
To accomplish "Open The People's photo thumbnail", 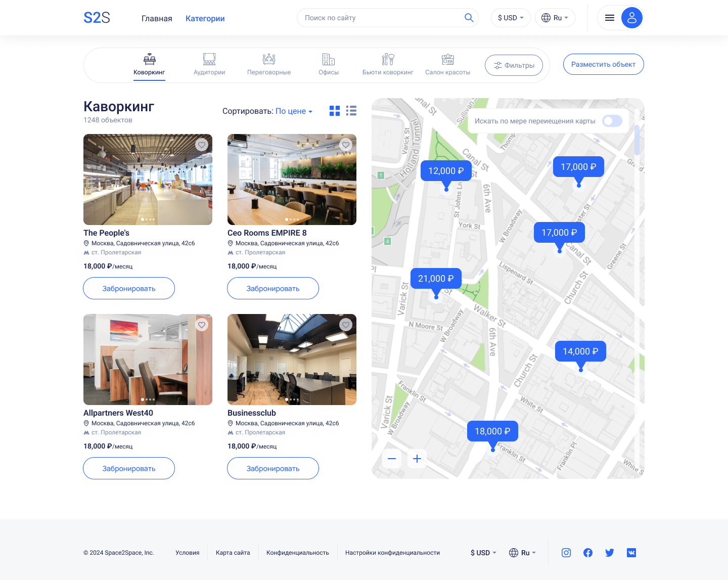I will (148, 180).
